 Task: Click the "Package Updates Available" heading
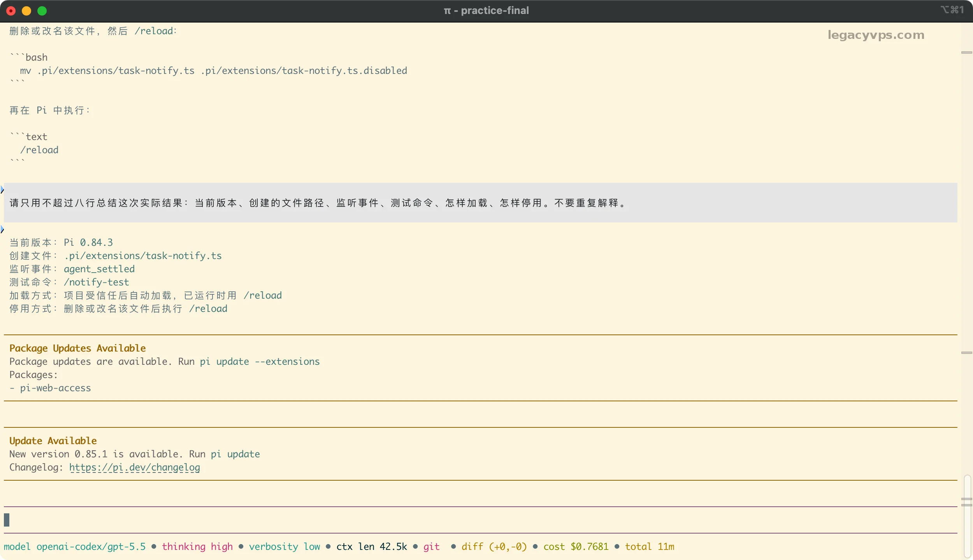[77, 348]
